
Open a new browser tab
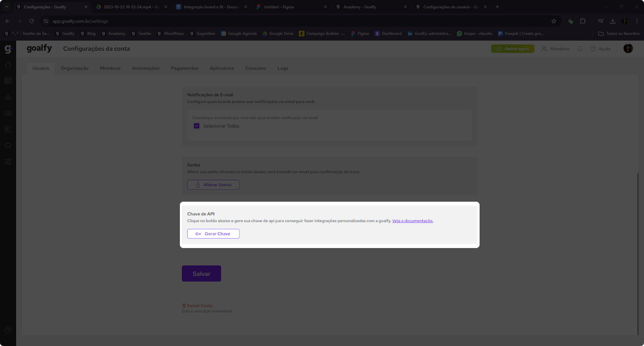click(497, 7)
